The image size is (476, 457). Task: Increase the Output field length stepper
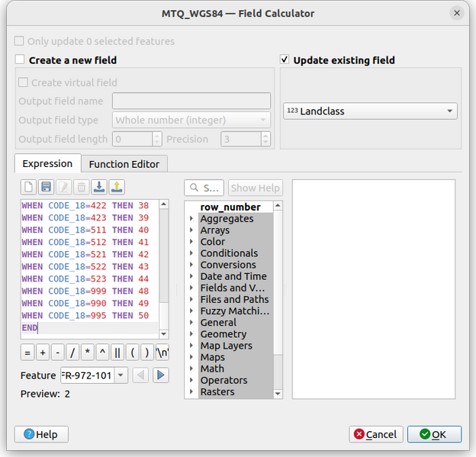[x=156, y=136]
